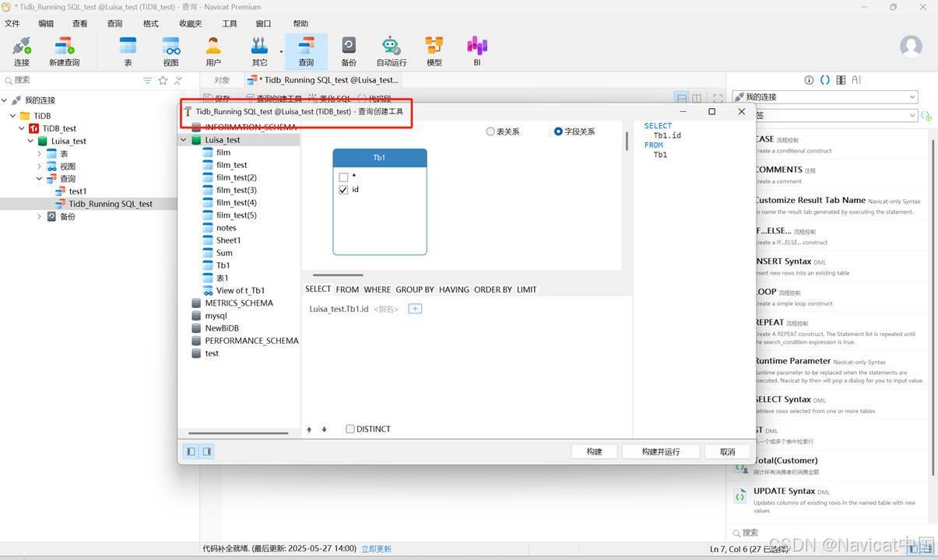
Task: Click the 立即更新 link in status bar
Action: point(376,549)
